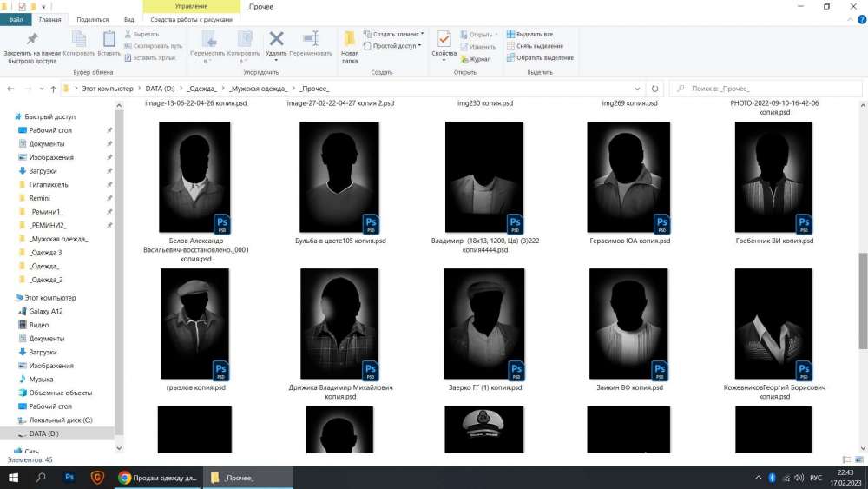
Task: Switch to the Поделиться ribbon tab
Action: pyautogui.click(x=93, y=19)
